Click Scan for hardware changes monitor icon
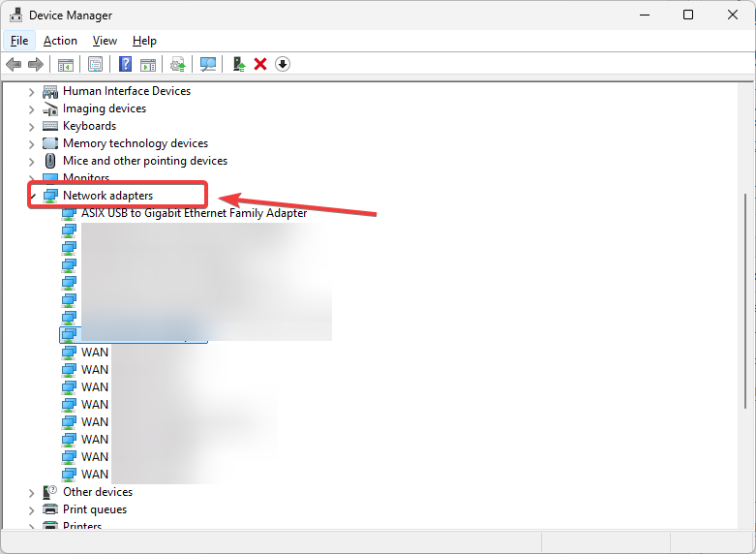Screen dimensions: 756x554 pos(208,64)
